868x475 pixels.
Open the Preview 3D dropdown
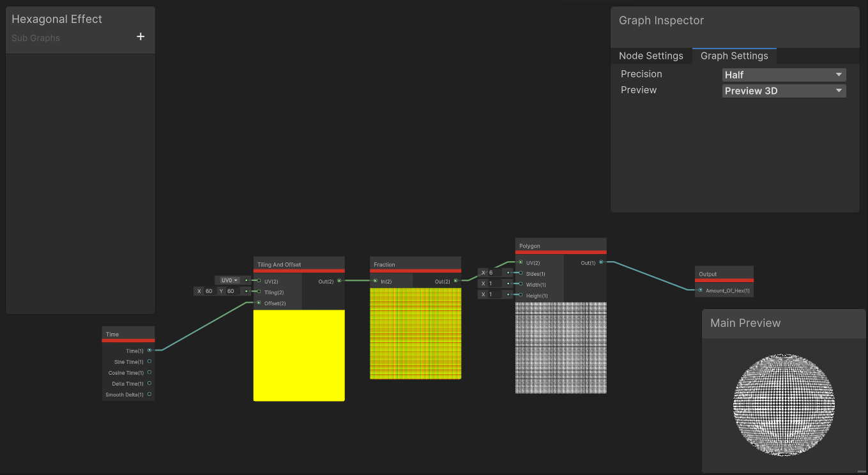(x=784, y=90)
